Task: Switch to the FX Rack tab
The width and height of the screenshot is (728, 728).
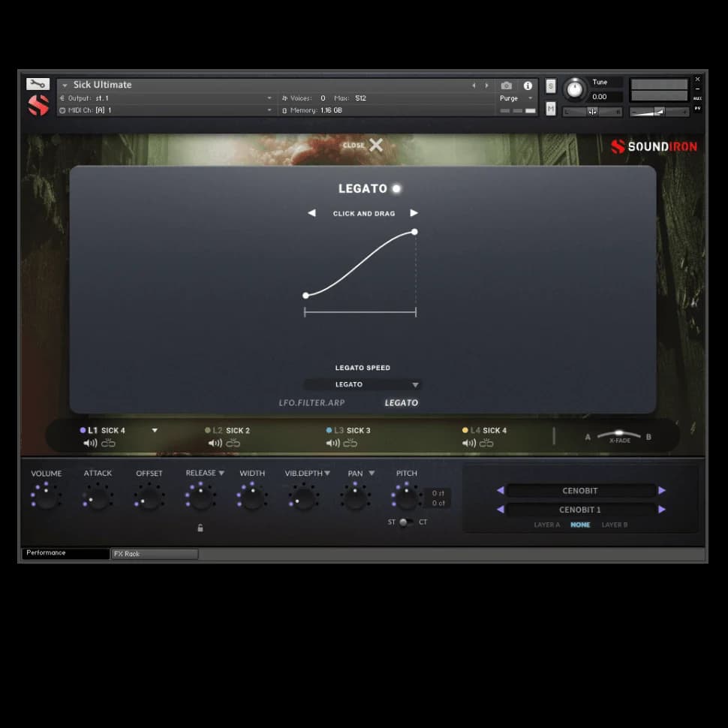Action: [x=155, y=554]
